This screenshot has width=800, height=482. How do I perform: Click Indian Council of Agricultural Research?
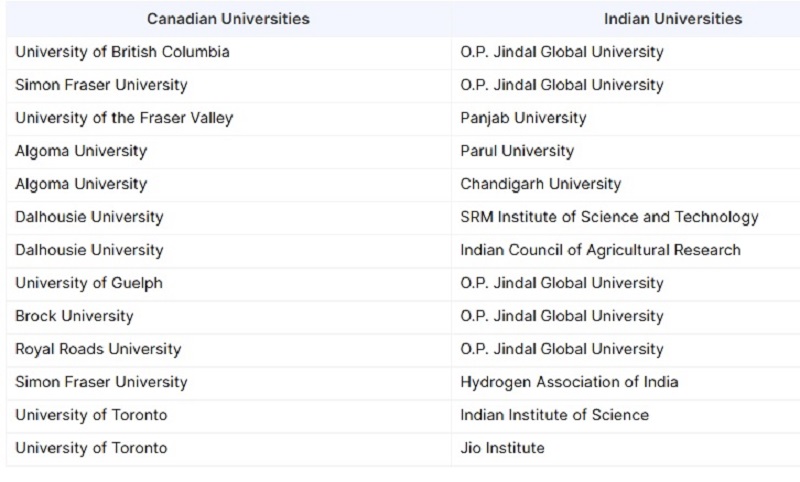(x=600, y=250)
